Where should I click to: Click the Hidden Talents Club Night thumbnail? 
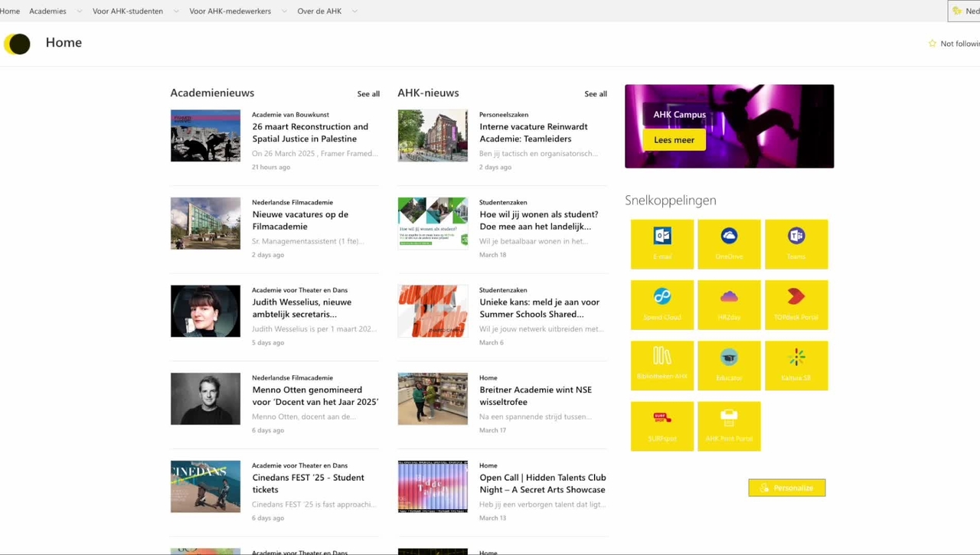pos(433,486)
